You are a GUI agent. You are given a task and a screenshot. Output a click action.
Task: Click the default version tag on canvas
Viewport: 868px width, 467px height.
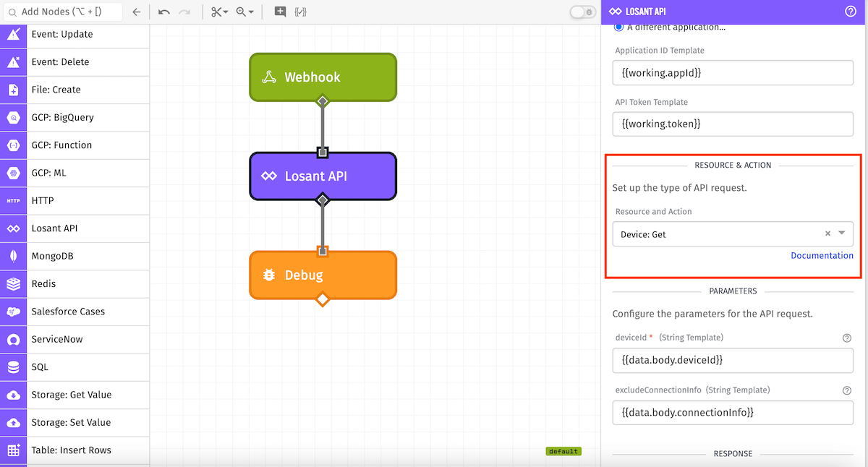[563, 451]
